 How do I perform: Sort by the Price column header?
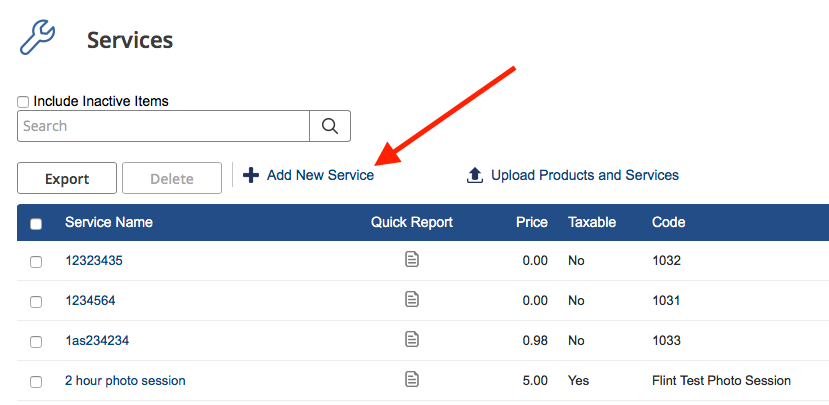(x=532, y=222)
